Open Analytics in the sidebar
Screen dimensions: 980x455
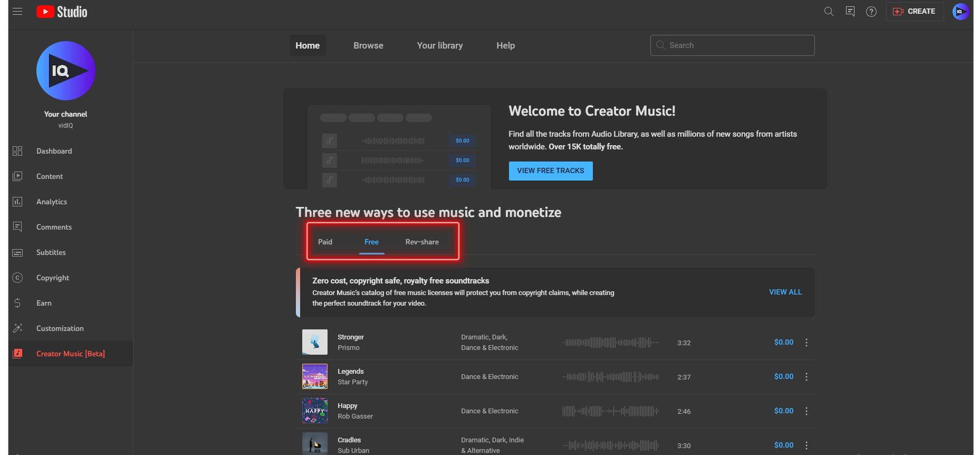point(52,202)
